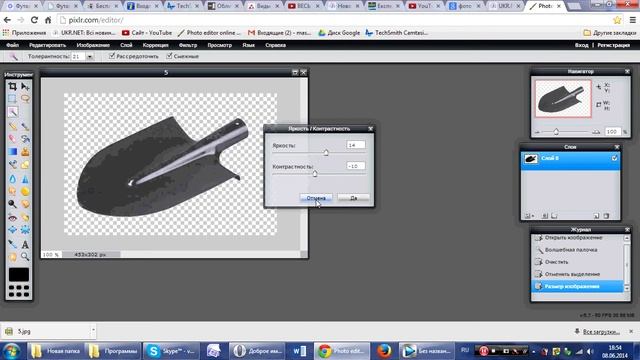Click delete layer trash icon in Слои panel

pos(606,216)
